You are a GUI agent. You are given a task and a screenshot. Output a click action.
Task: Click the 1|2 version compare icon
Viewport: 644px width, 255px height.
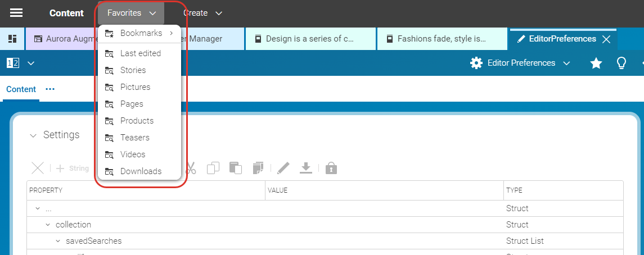coord(13,63)
